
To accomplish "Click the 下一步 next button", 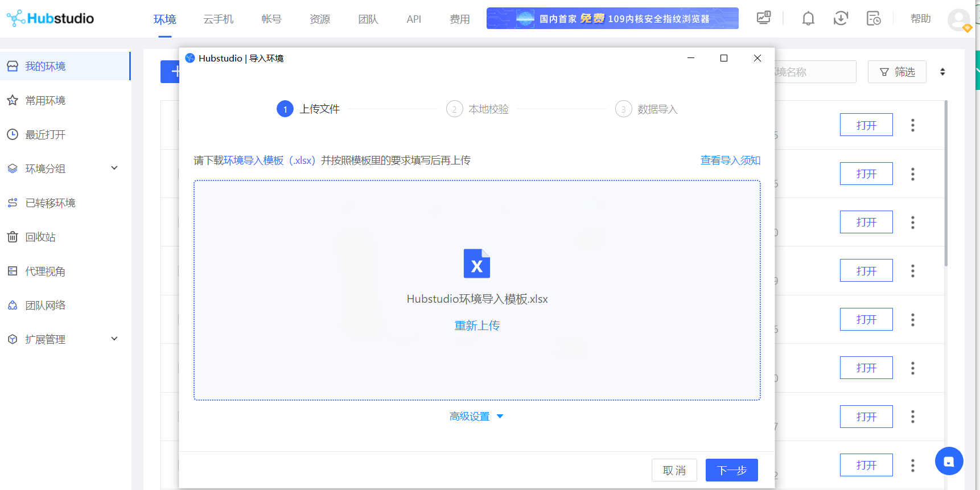I will pos(731,470).
